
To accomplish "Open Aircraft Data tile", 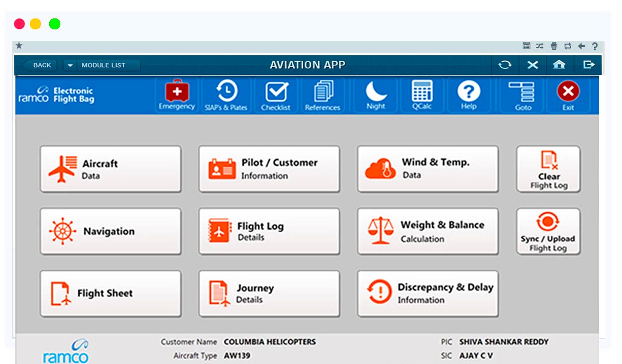I will pyautogui.click(x=110, y=169).
